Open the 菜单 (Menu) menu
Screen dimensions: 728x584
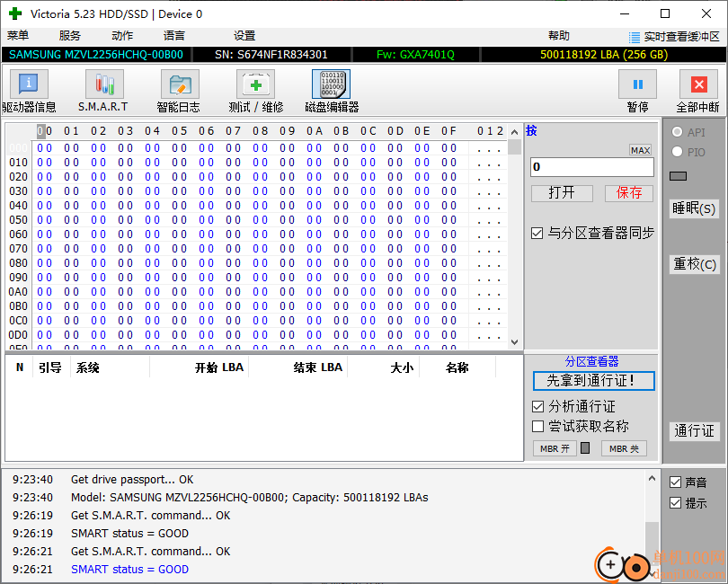pyautogui.click(x=18, y=36)
